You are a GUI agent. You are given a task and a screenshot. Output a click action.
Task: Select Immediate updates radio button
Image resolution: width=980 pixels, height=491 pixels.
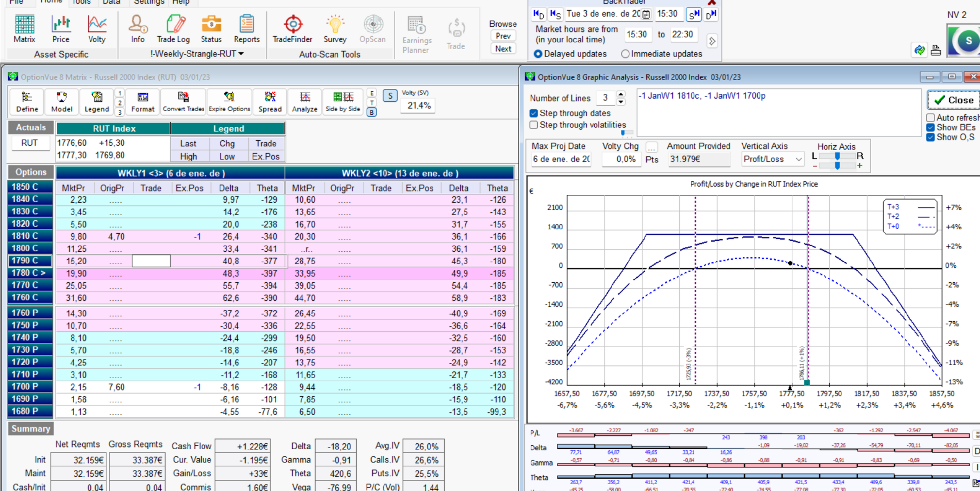pyautogui.click(x=625, y=54)
